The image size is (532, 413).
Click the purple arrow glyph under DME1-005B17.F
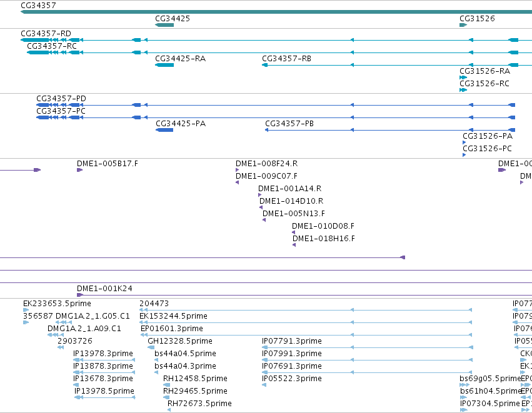tap(80, 170)
